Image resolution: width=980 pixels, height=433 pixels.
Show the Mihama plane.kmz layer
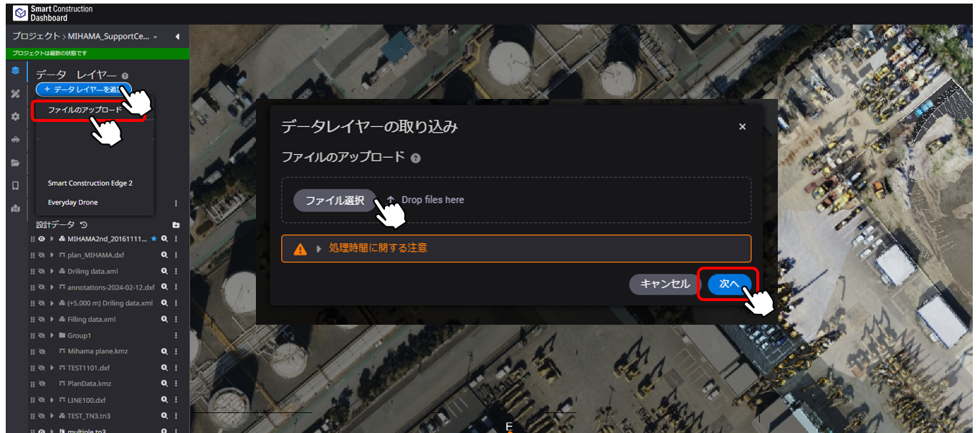(x=42, y=351)
